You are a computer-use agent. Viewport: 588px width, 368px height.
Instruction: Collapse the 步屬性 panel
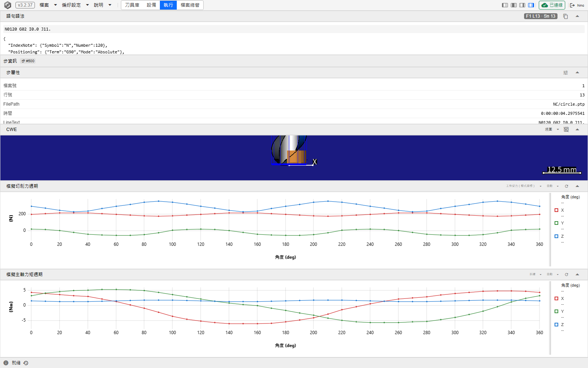[x=577, y=73]
